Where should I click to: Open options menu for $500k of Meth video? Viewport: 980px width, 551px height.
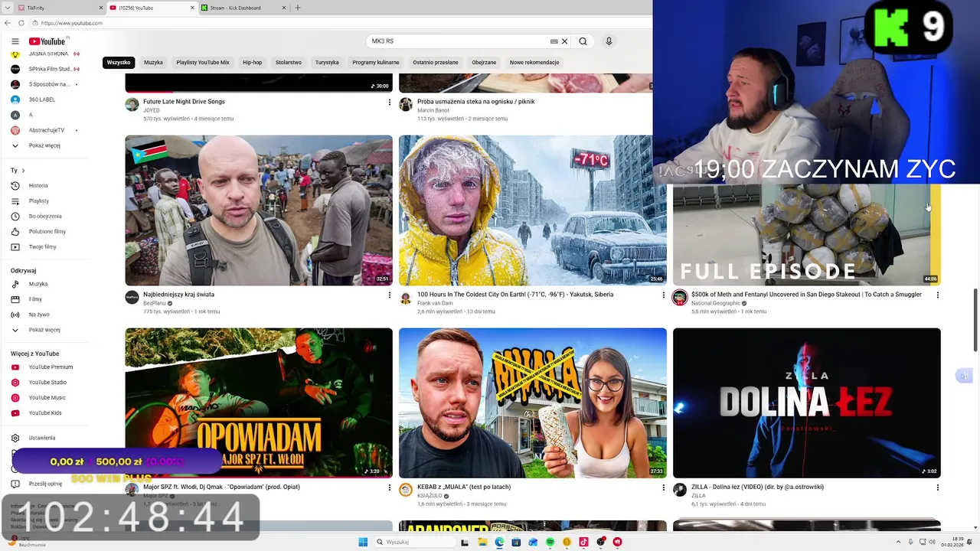(937, 295)
